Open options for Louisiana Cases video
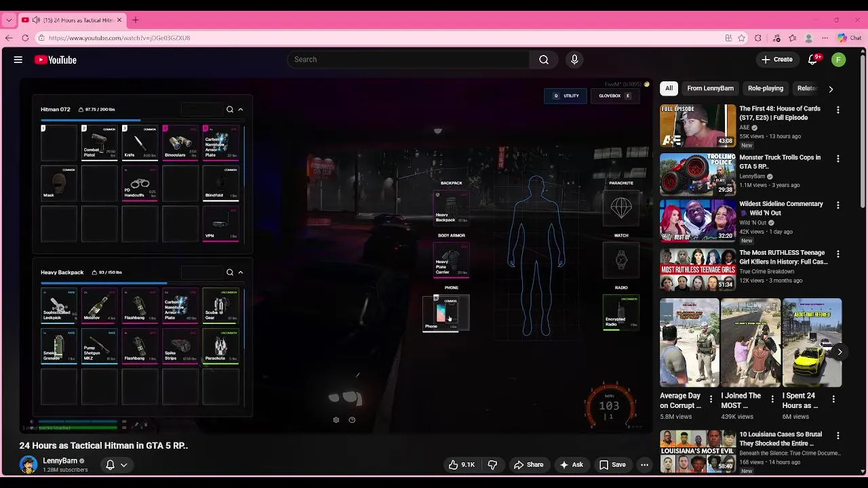Image resolution: width=868 pixels, height=488 pixels. point(837,436)
